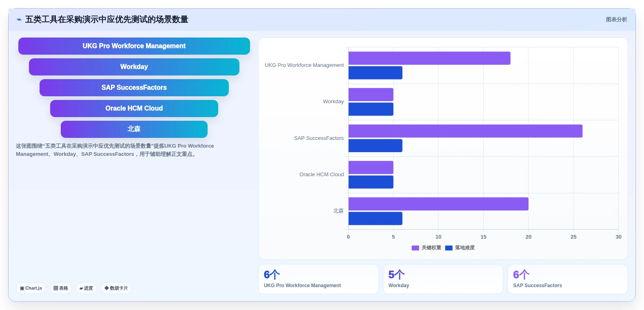The height and width of the screenshot is (310, 644).
Task: Select the Oracle HCM Cloud funnel bar
Action: 134,108
